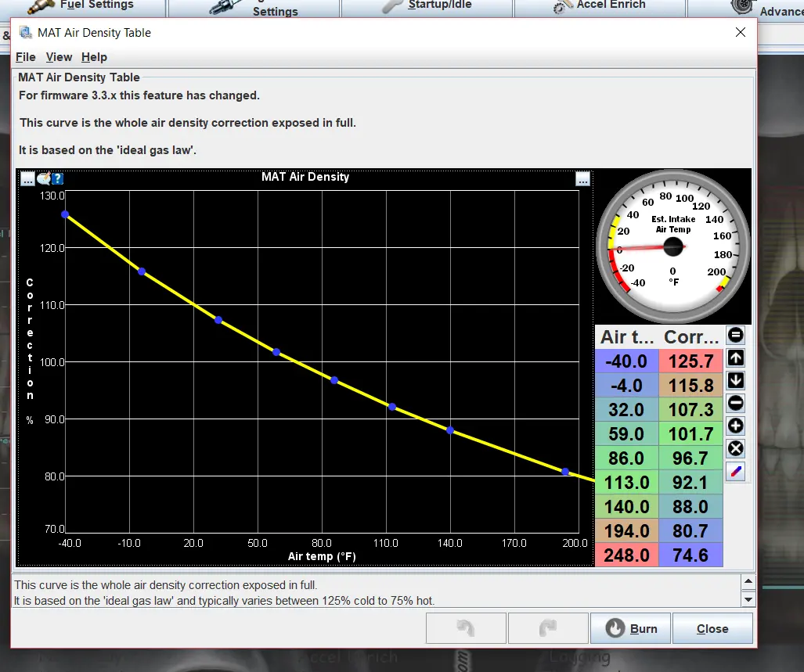Open the View menu
Viewport: 804px width, 672px height.
pyautogui.click(x=59, y=57)
